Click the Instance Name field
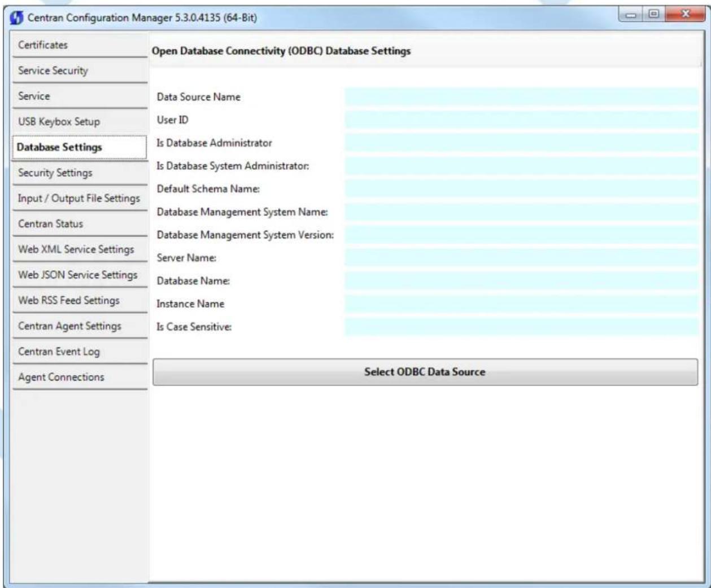The height and width of the screenshot is (588, 711). pos(521,304)
